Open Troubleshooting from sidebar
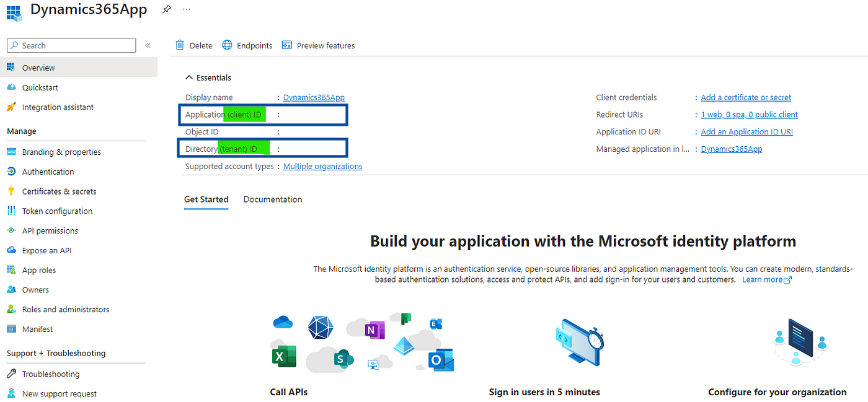The height and width of the screenshot is (402, 868). click(x=51, y=374)
